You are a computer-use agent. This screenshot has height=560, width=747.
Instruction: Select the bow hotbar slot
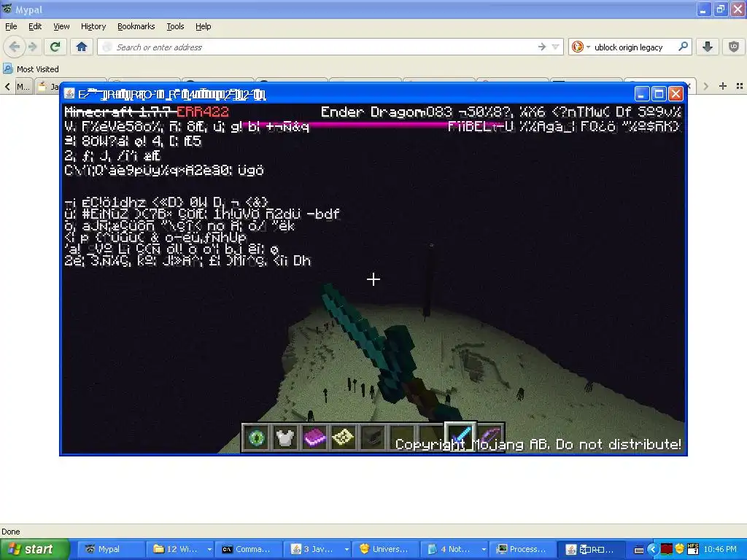pyautogui.click(x=489, y=437)
